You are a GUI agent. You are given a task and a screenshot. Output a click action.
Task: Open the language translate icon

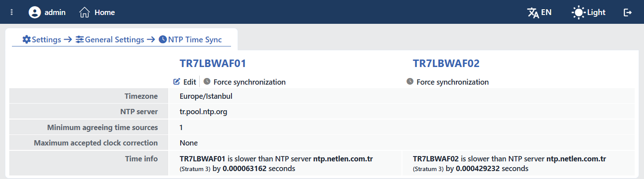pyautogui.click(x=533, y=12)
